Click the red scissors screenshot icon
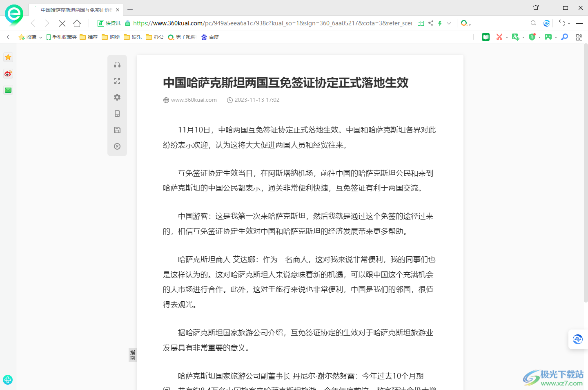588x390 pixels. tap(499, 37)
